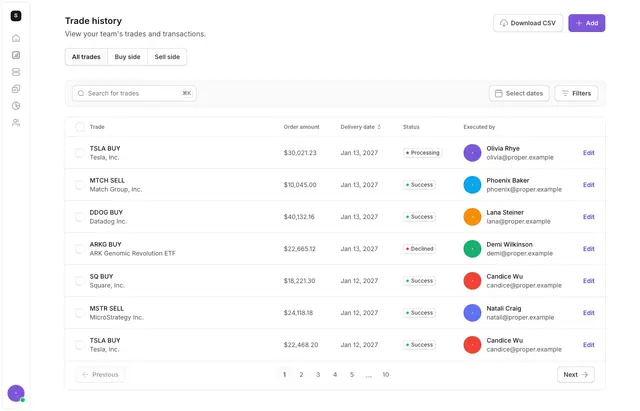Click the Trade column header
This screenshot has height=411, width=640.
(x=97, y=127)
